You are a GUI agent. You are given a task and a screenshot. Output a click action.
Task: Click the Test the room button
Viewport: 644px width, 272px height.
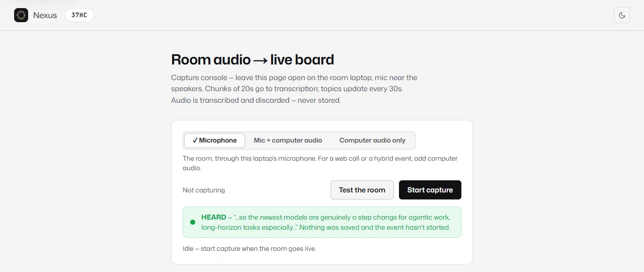click(362, 190)
